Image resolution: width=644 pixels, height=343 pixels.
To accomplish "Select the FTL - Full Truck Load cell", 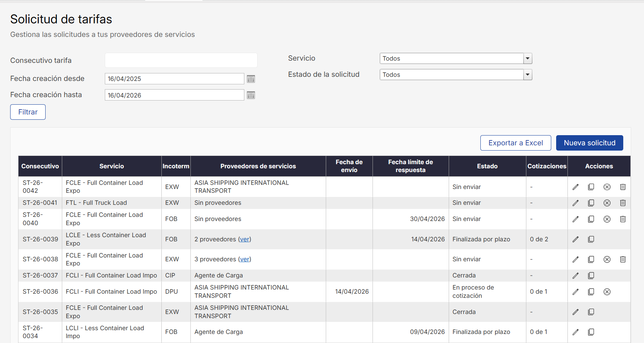I will click(x=112, y=203).
